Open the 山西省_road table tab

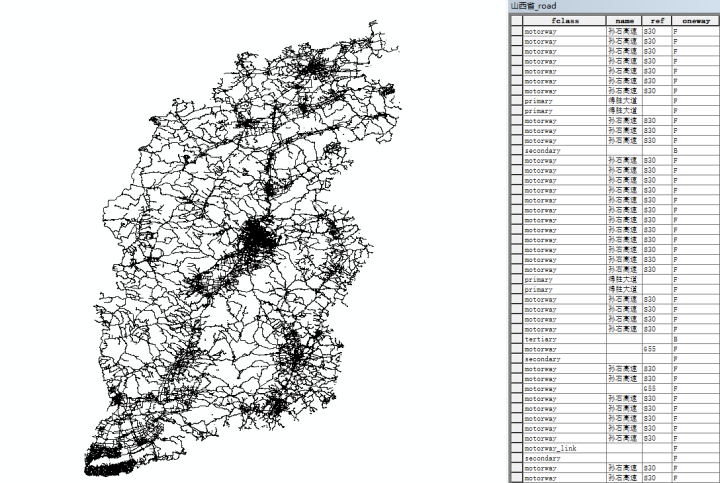tap(534, 6)
